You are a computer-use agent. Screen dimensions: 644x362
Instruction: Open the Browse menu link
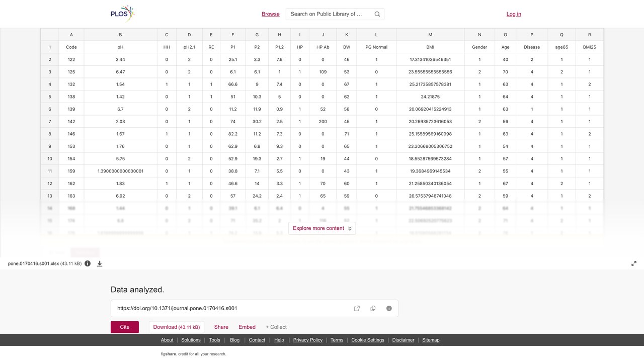tap(271, 14)
